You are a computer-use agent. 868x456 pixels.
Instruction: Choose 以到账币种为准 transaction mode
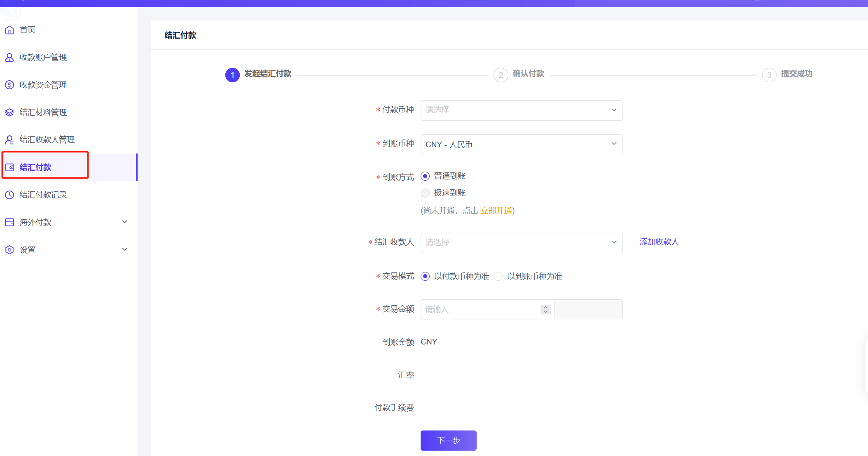[498, 276]
